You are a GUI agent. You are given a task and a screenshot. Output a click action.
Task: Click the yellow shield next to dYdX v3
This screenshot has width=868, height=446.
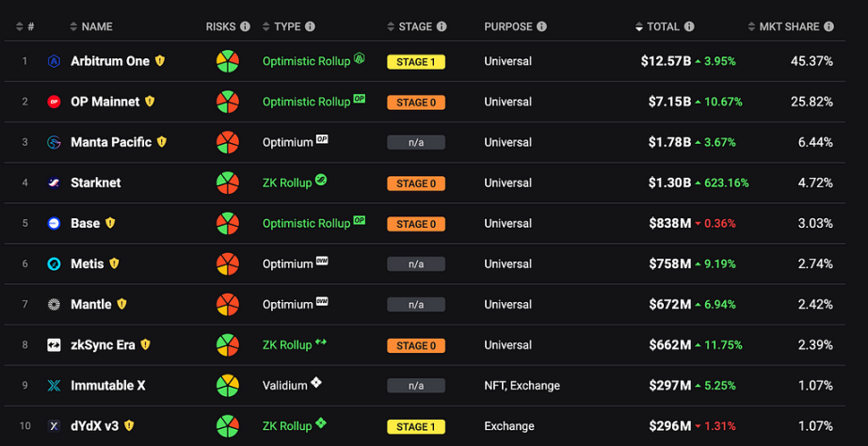point(129,426)
